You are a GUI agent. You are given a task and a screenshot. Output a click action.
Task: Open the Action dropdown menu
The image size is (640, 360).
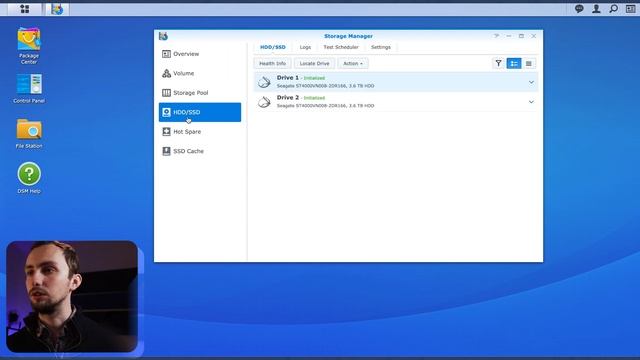coord(353,63)
